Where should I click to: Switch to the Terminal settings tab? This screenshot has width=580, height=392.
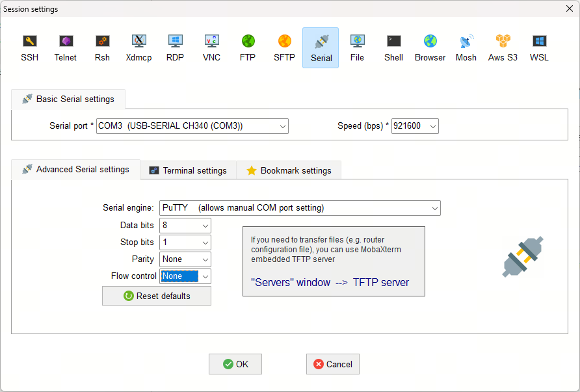188,170
